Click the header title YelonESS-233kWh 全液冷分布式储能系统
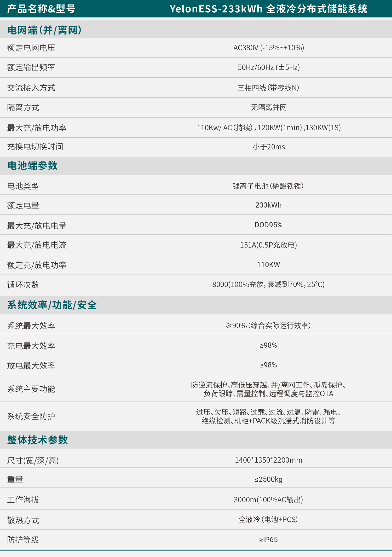The image size is (392, 557). (x=268, y=9)
